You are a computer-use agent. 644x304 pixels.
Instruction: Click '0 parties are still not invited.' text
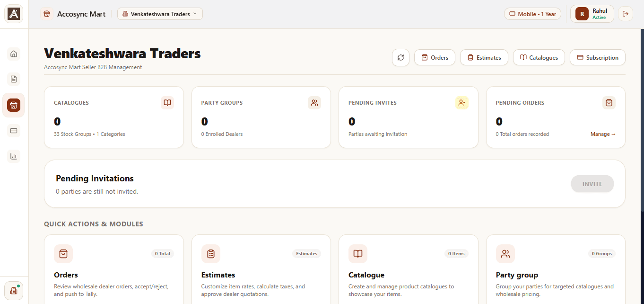(97, 192)
